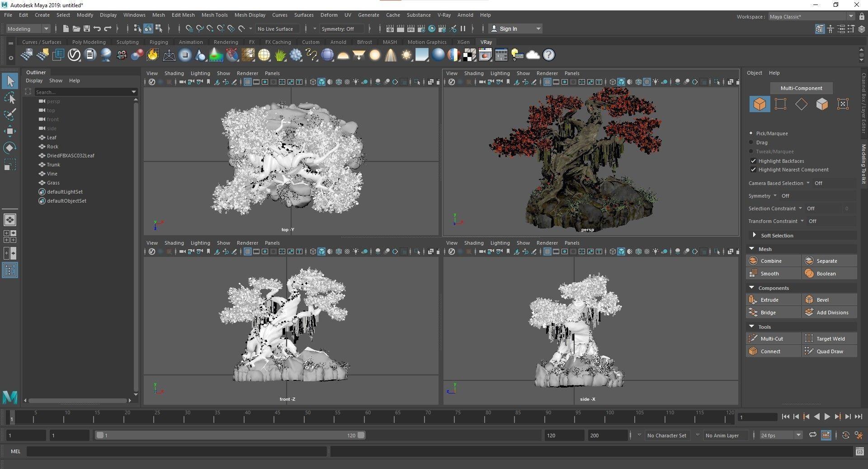Open the Outliner Display menu
Image resolution: width=868 pixels, height=469 pixels.
pyautogui.click(x=34, y=81)
